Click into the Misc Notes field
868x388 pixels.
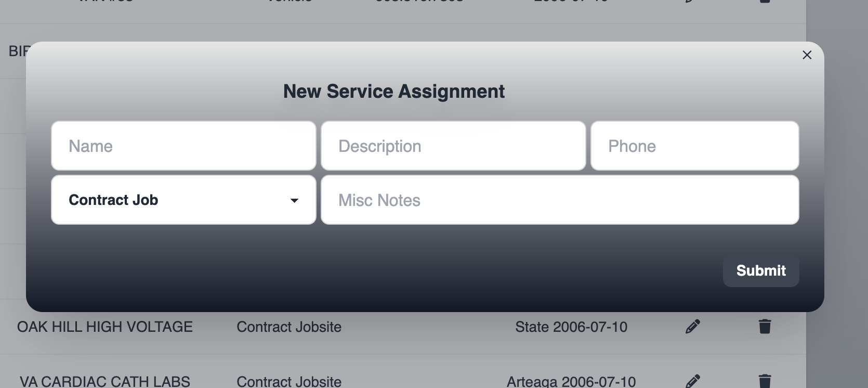pyautogui.click(x=560, y=200)
